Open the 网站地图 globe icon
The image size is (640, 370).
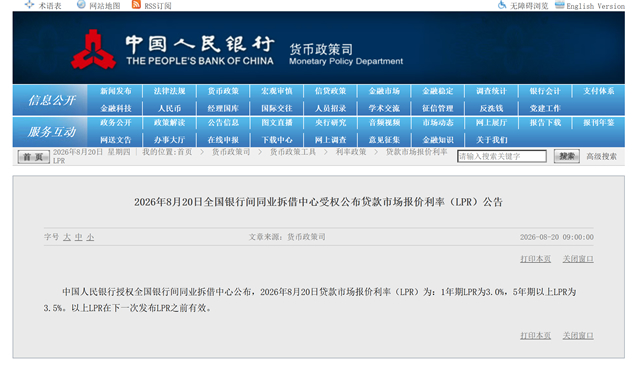coord(81,4)
